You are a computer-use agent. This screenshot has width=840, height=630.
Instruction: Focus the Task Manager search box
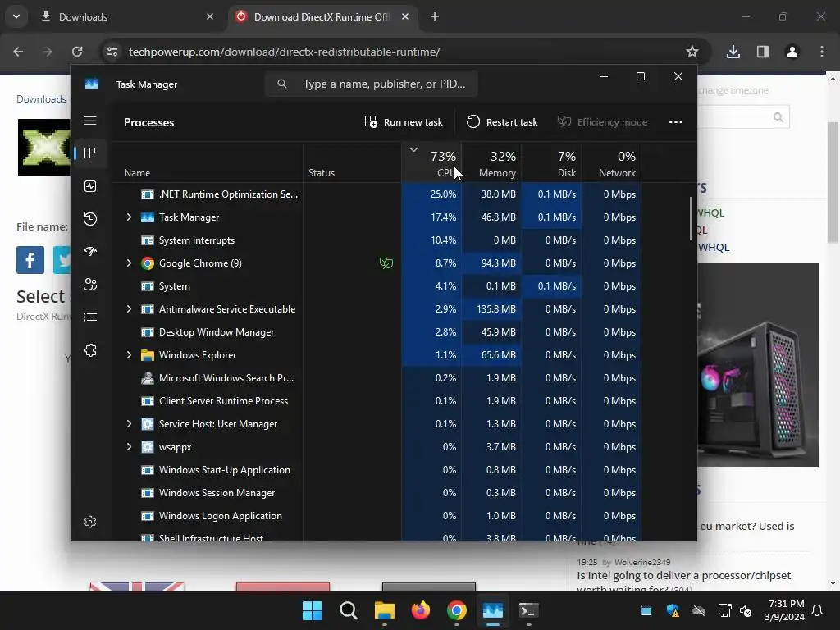pyautogui.click(x=372, y=84)
